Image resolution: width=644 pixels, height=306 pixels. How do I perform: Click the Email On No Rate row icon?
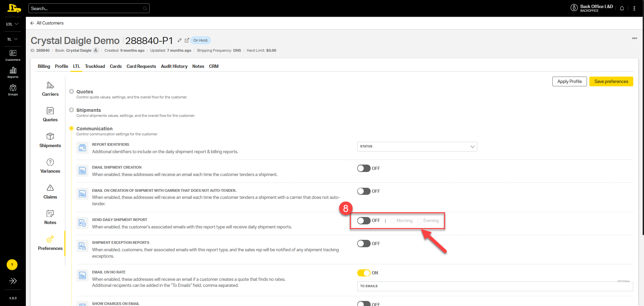[83, 275]
